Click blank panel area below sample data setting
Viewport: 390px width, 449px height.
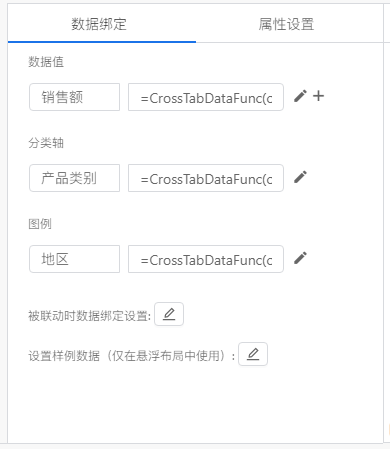(x=195, y=405)
